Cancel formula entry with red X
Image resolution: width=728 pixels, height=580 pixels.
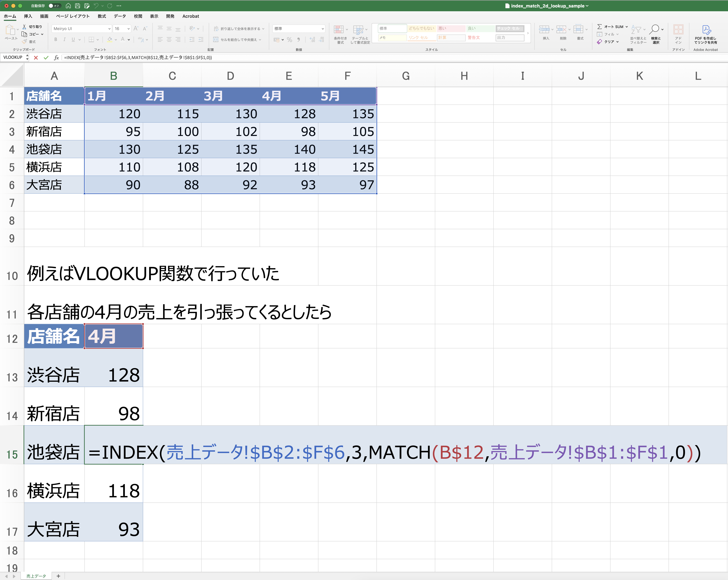coord(36,58)
